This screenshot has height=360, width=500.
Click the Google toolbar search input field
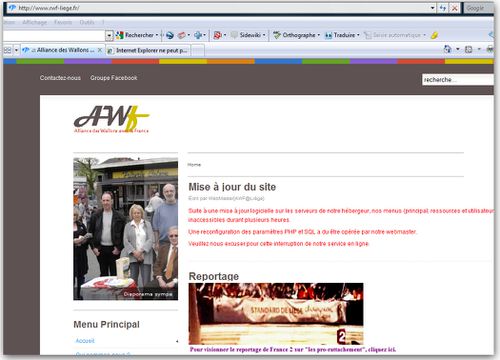(55, 35)
